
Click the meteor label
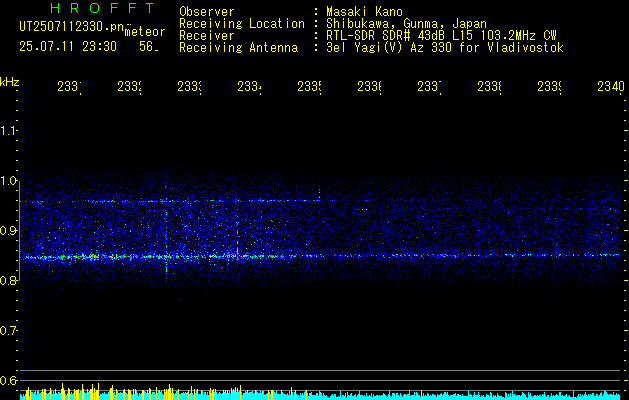point(145,32)
